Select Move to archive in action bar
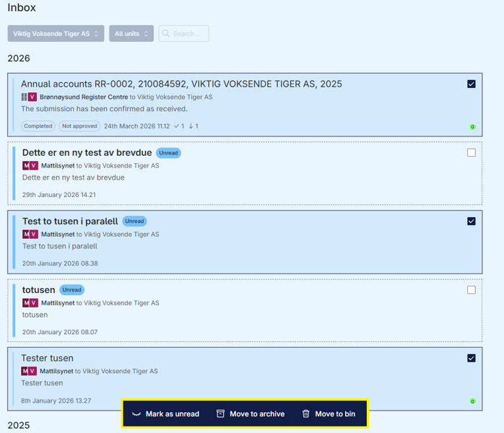This screenshot has height=433, width=504. point(251,414)
